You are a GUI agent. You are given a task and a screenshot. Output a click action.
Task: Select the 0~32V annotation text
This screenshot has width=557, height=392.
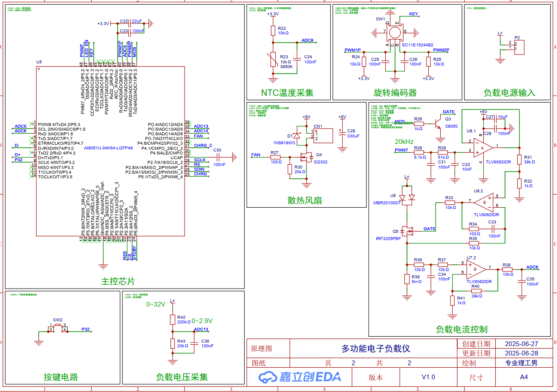click(156, 305)
